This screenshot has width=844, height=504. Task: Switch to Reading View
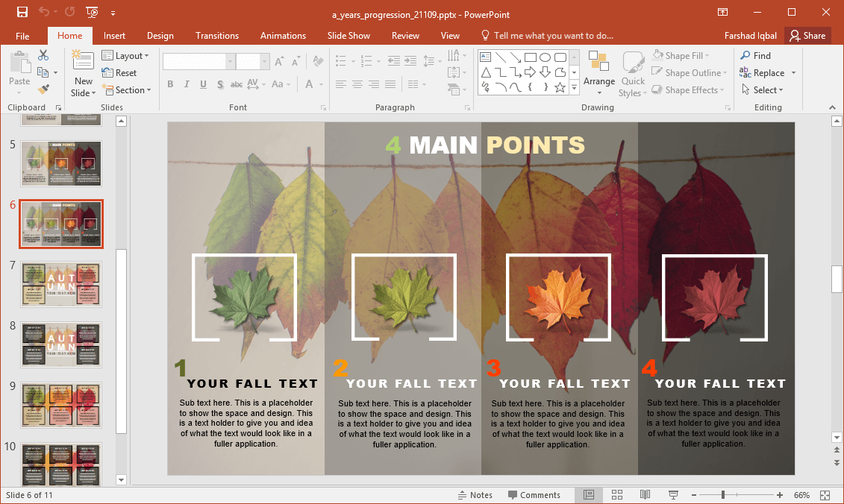click(645, 495)
